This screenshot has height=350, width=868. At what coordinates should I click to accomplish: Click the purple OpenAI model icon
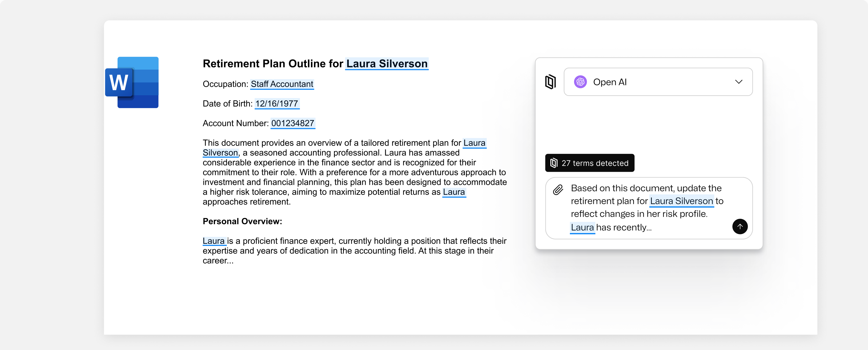580,82
